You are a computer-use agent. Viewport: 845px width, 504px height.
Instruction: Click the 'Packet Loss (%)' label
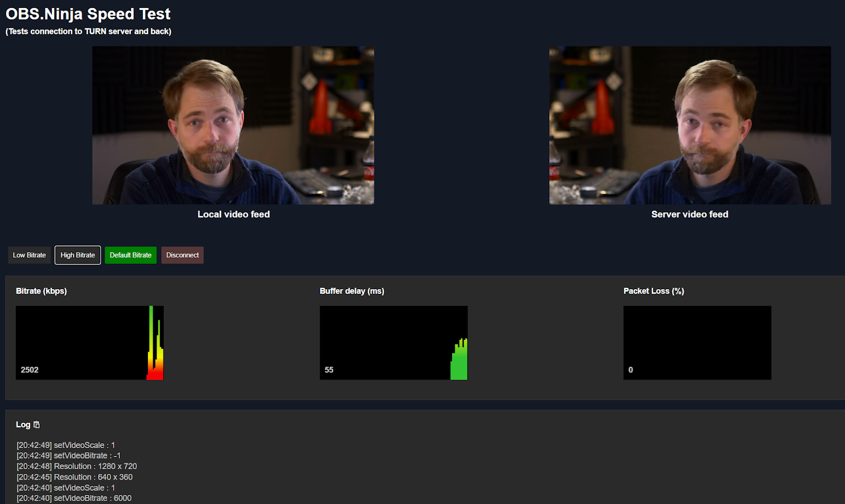click(654, 291)
